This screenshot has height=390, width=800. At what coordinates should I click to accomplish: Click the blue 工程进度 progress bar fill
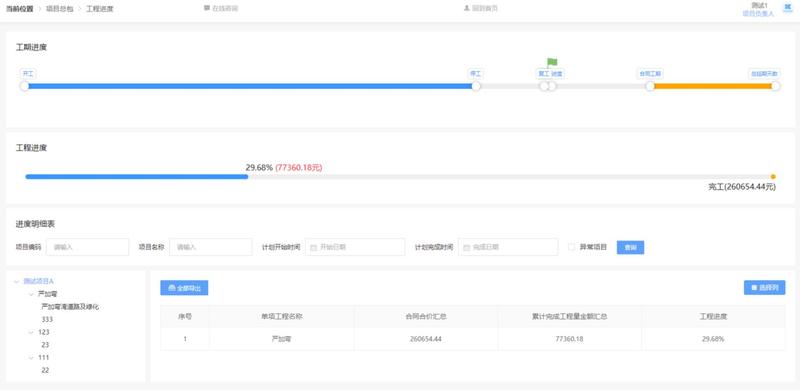pos(137,177)
